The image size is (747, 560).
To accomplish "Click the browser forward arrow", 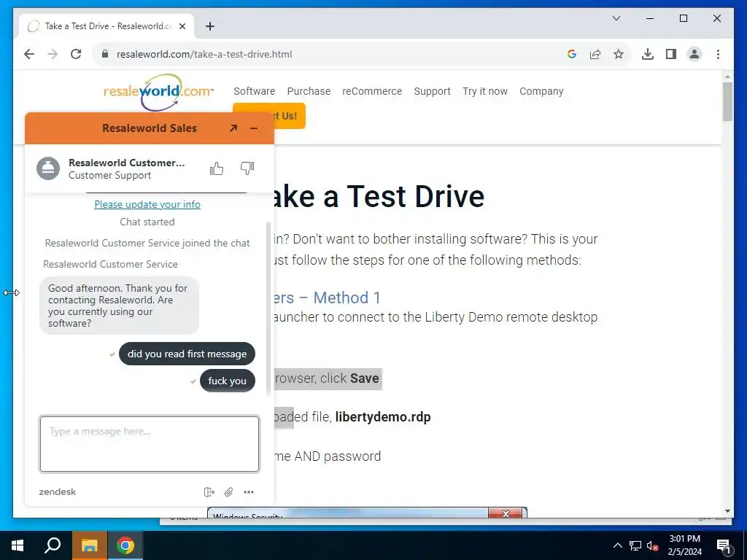I will click(53, 54).
